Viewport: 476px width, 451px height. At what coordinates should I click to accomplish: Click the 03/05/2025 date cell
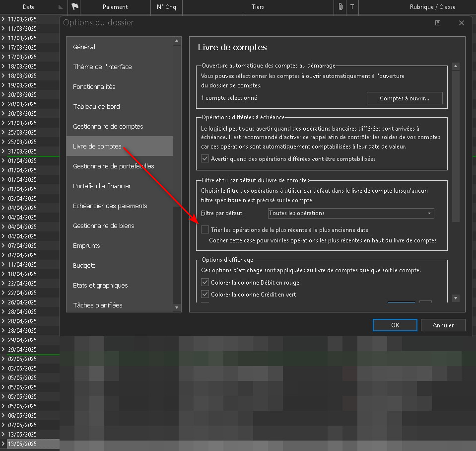22,369
